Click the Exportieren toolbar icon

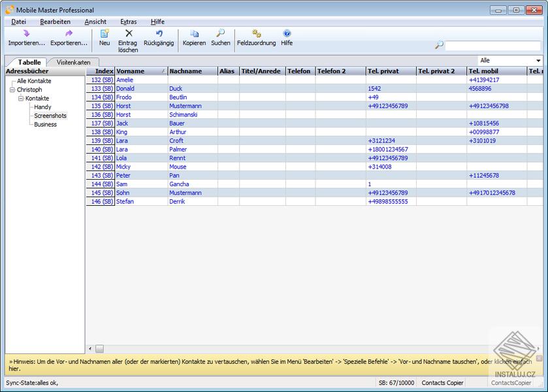tap(69, 33)
